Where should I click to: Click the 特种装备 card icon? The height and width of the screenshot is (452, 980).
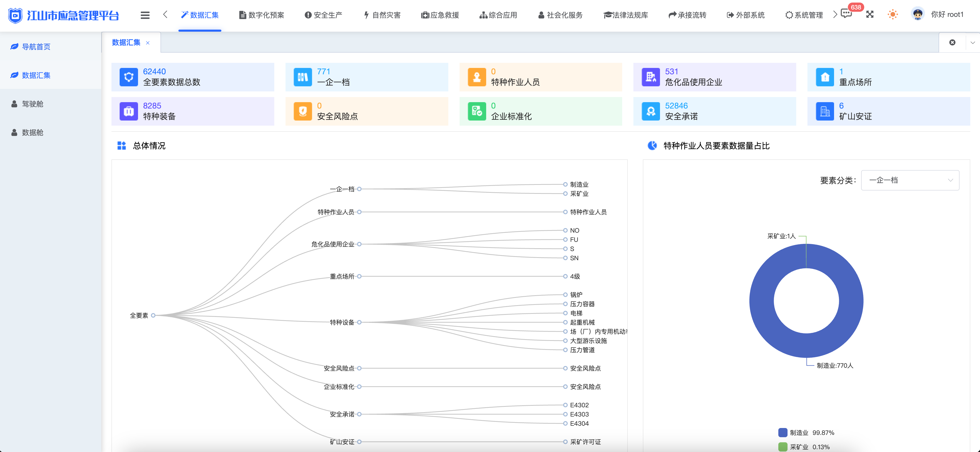pos(129,111)
